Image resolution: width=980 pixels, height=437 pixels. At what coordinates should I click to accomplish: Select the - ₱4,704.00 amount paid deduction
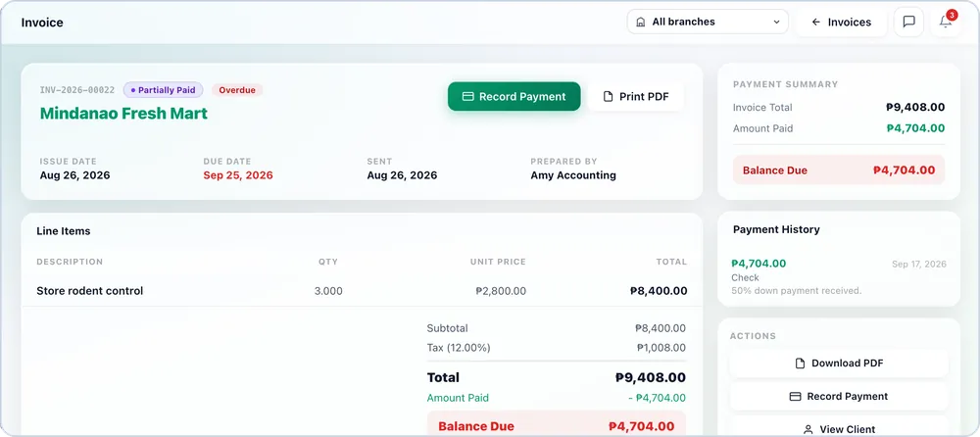pyautogui.click(x=657, y=398)
